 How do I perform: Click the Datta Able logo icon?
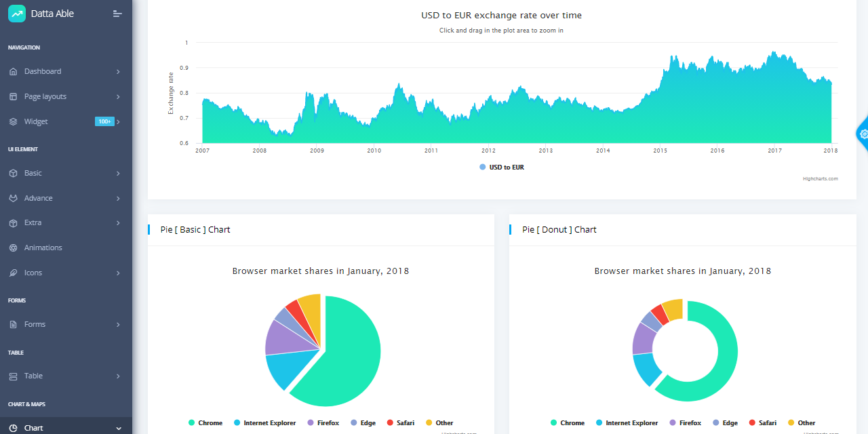tap(16, 13)
